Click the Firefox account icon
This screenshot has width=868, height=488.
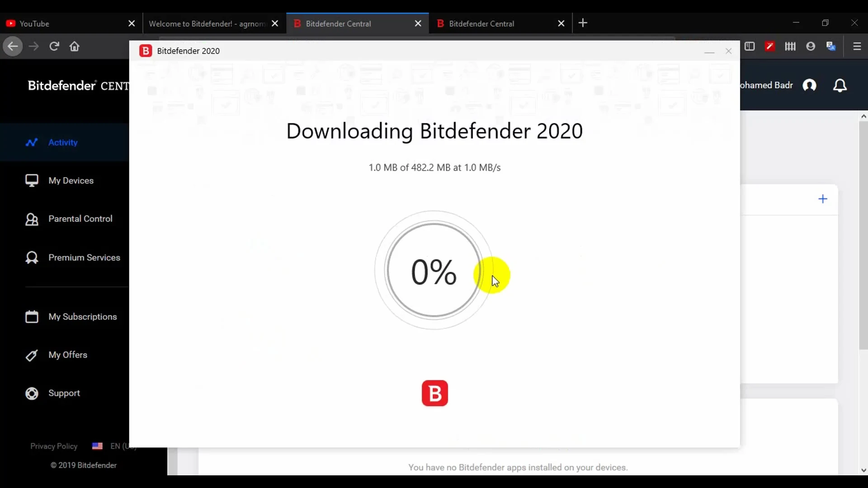811,47
